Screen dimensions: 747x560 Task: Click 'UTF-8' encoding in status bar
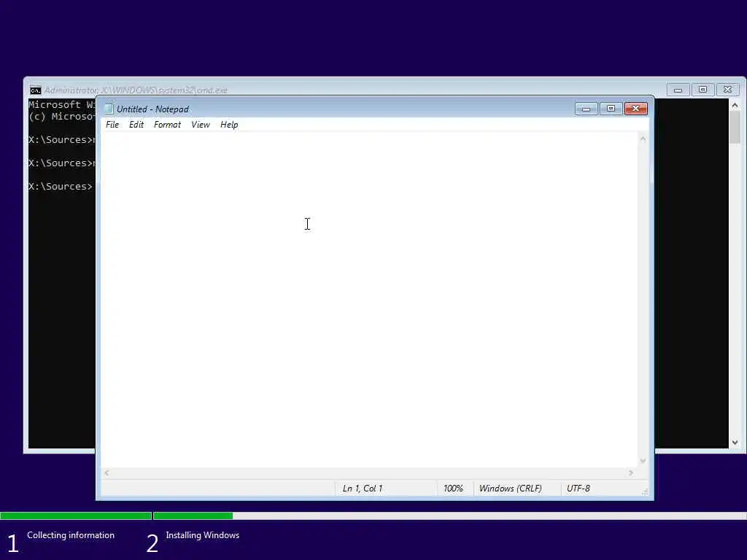578,489
